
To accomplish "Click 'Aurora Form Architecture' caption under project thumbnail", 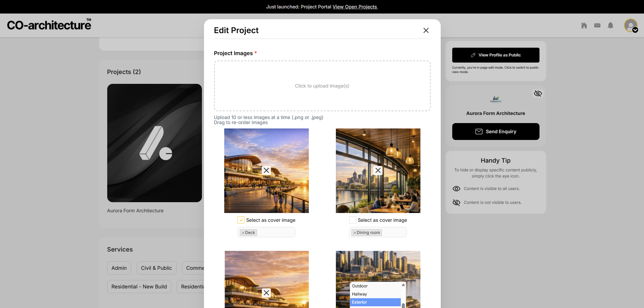I will (x=135, y=211).
